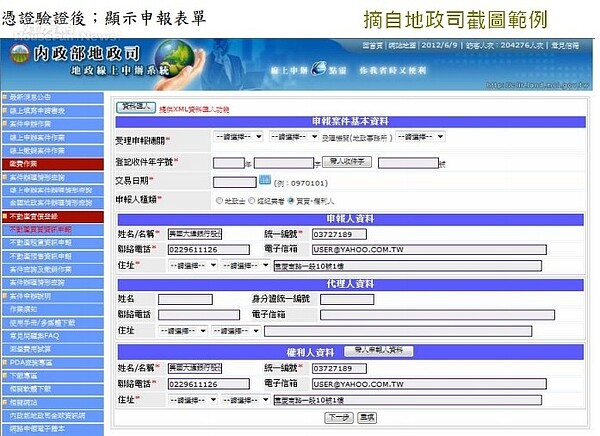Open 常見問題集FAQ in the sidebar
The height and width of the screenshot is (436, 600).
52,336
